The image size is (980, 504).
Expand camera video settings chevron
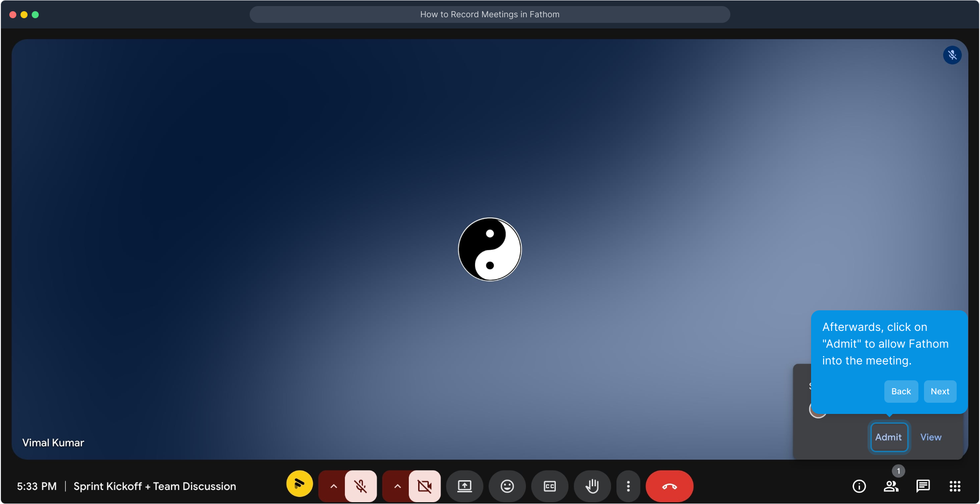(397, 486)
